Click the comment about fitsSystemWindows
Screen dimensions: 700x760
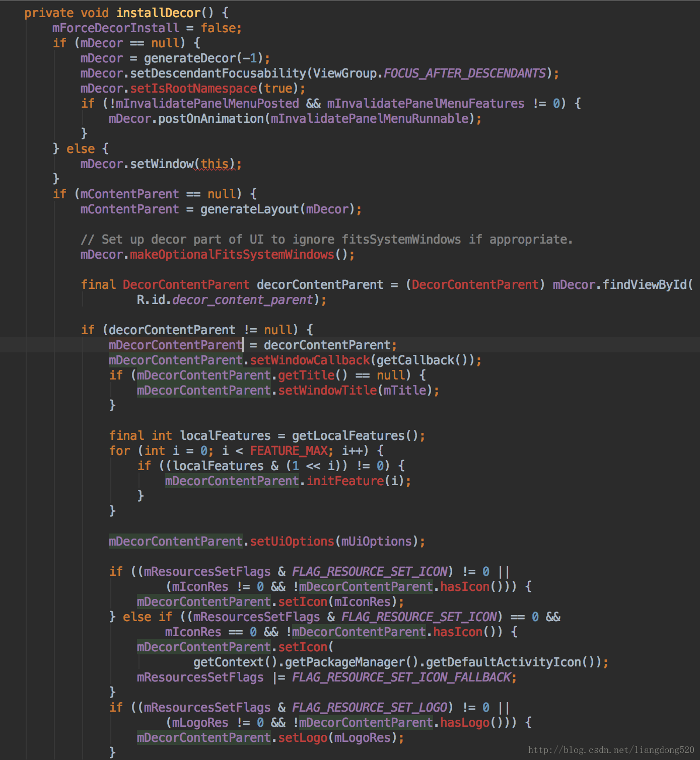point(327,240)
